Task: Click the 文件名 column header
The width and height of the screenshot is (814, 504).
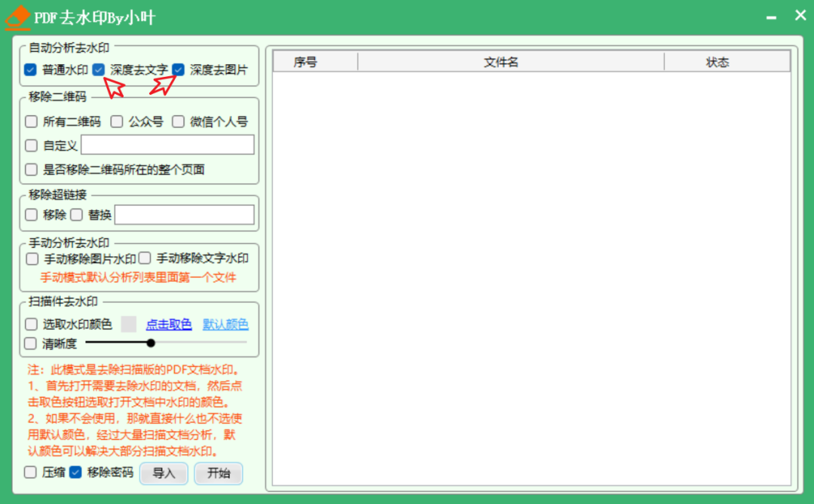Action: click(x=511, y=63)
